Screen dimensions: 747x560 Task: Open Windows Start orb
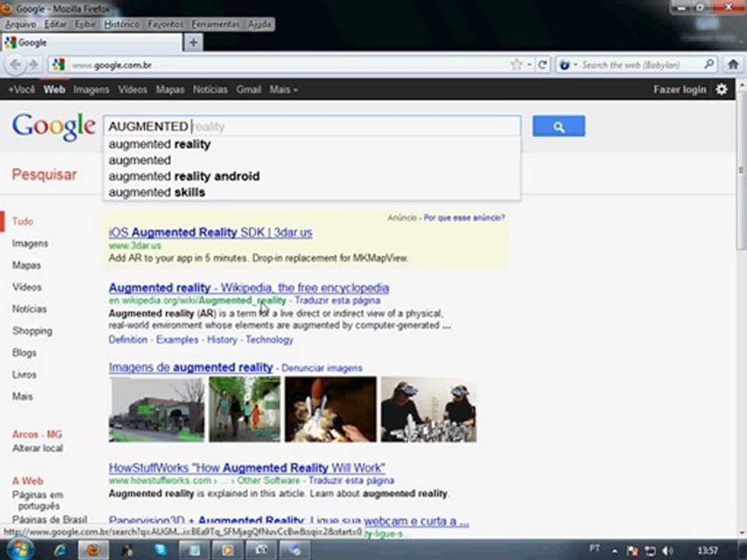pos(19,550)
